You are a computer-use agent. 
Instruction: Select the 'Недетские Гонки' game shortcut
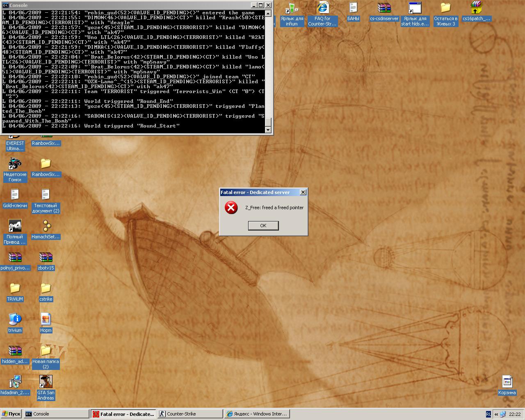15,170
